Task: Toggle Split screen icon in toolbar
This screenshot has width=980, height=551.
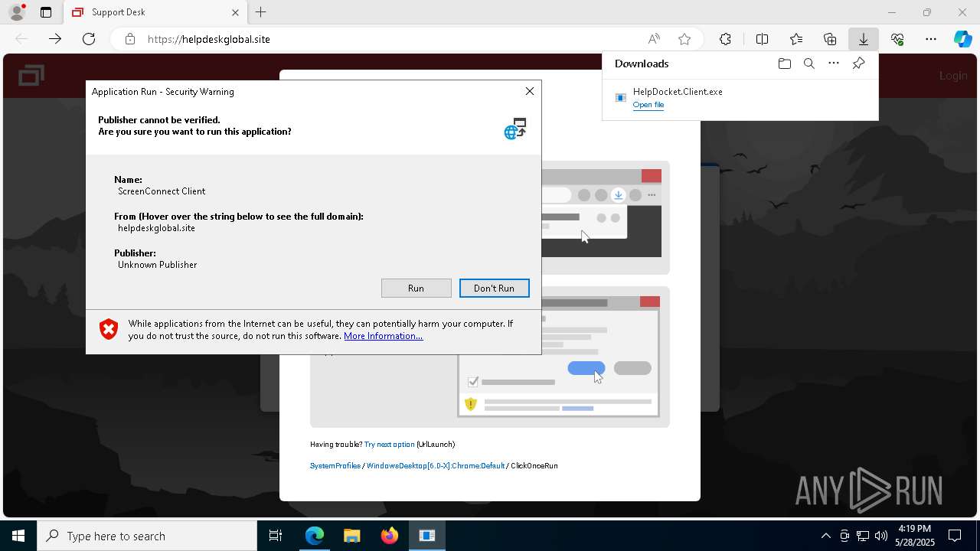Action: click(762, 39)
